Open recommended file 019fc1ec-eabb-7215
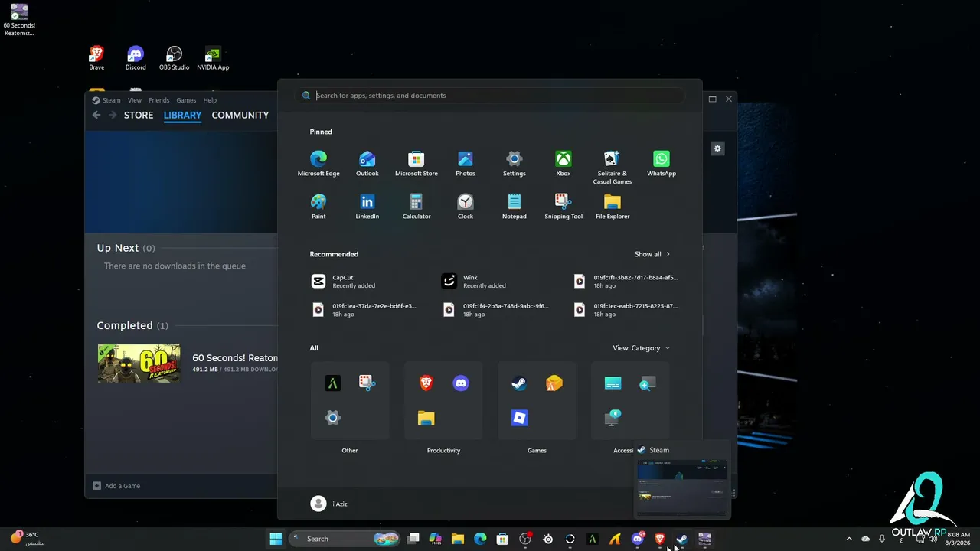The width and height of the screenshot is (980, 551). 626,309
